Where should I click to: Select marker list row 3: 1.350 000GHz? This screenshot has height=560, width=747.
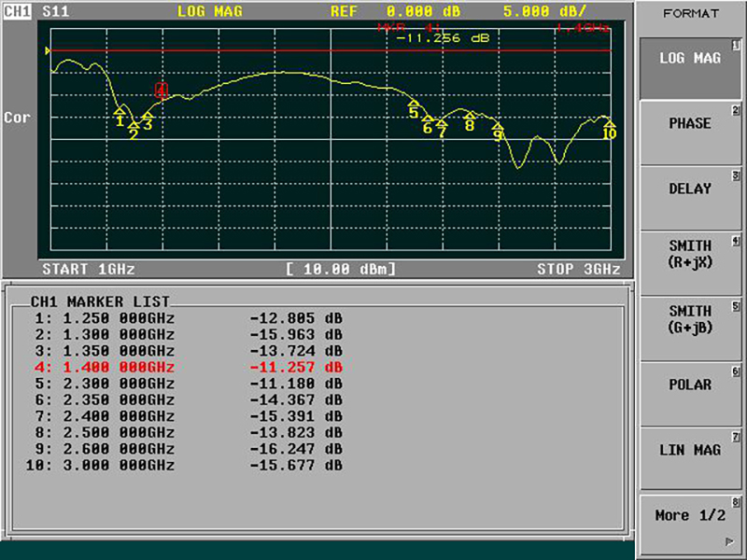pos(189,351)
